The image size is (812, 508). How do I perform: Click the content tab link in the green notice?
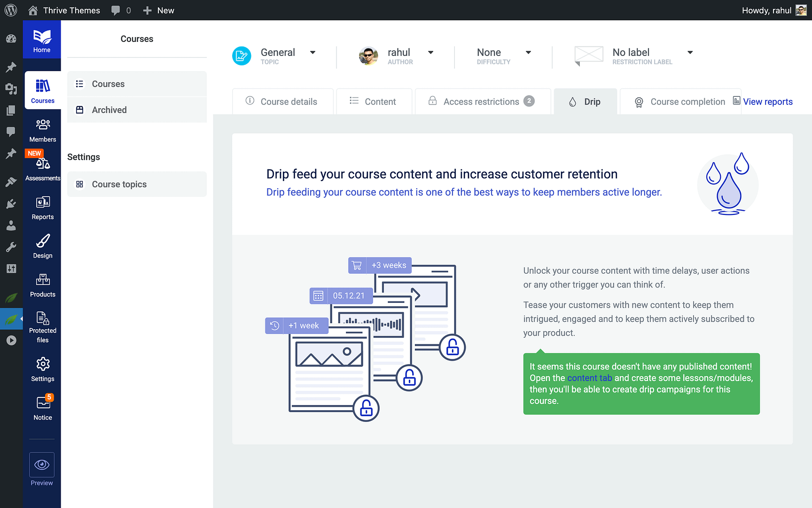[x=590, y=378]
